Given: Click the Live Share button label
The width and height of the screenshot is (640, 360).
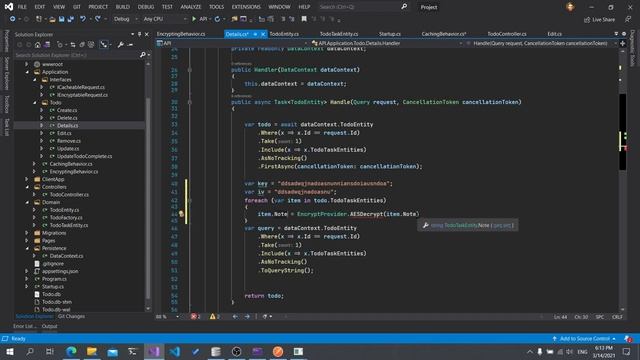Looking at the screenshot, I should click(x=603, y=20).
